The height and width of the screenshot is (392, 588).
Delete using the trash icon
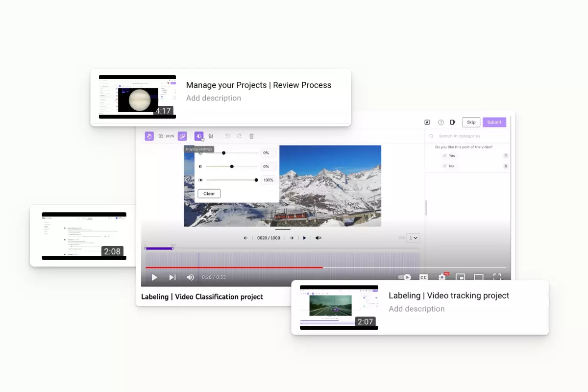tap(251, 136)
